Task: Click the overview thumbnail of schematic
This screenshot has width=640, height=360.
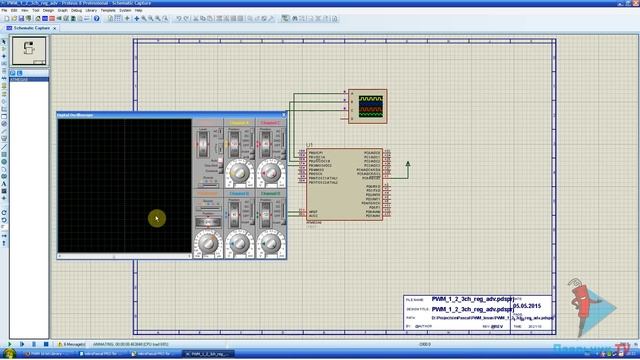Action: coord(29,51)
